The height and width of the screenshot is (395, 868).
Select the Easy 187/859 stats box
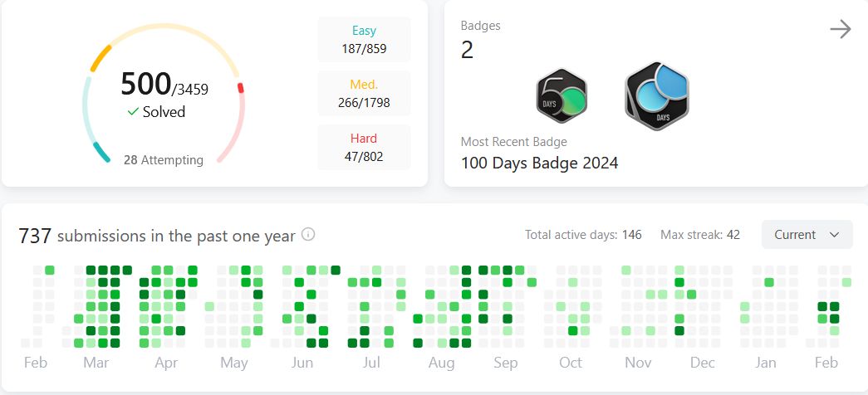click(365, 39)
